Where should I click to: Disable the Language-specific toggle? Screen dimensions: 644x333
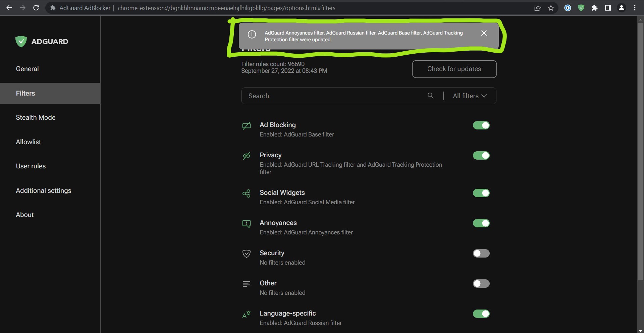point(481,314)
